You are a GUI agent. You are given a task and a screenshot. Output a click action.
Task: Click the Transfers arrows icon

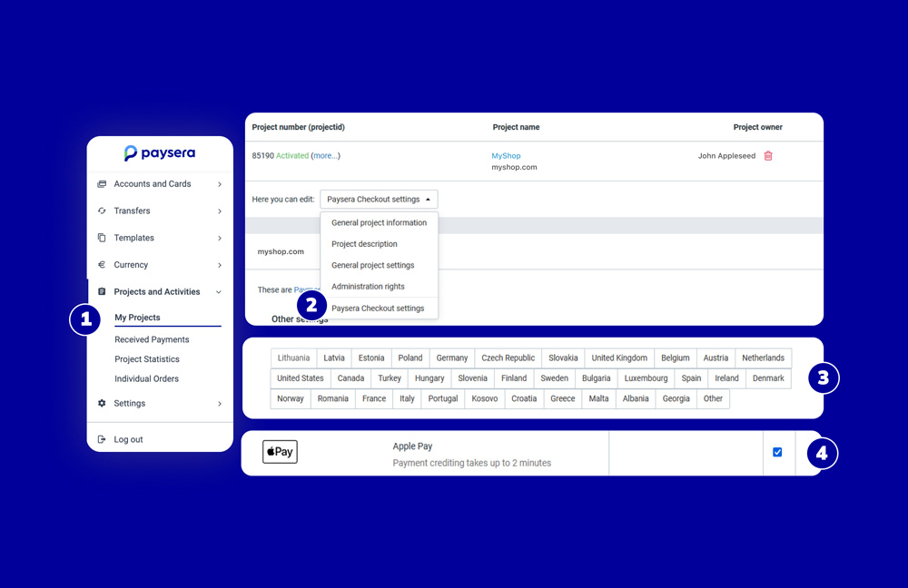102,211
